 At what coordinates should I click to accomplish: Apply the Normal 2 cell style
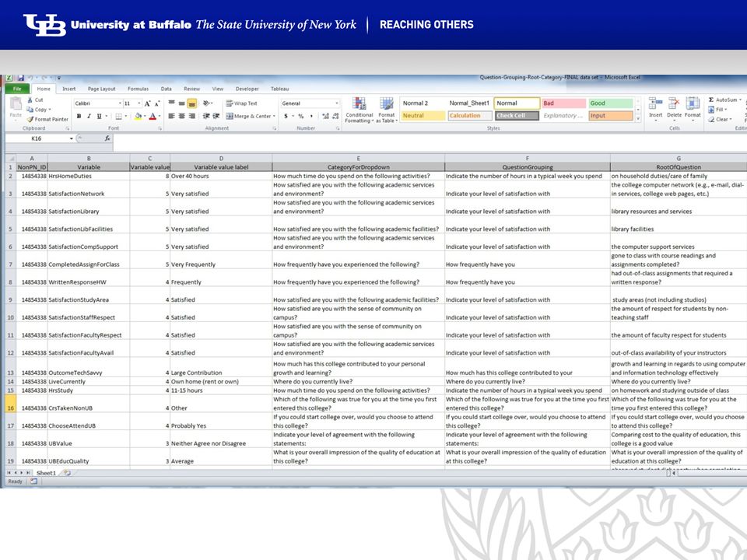click(422, 103)
